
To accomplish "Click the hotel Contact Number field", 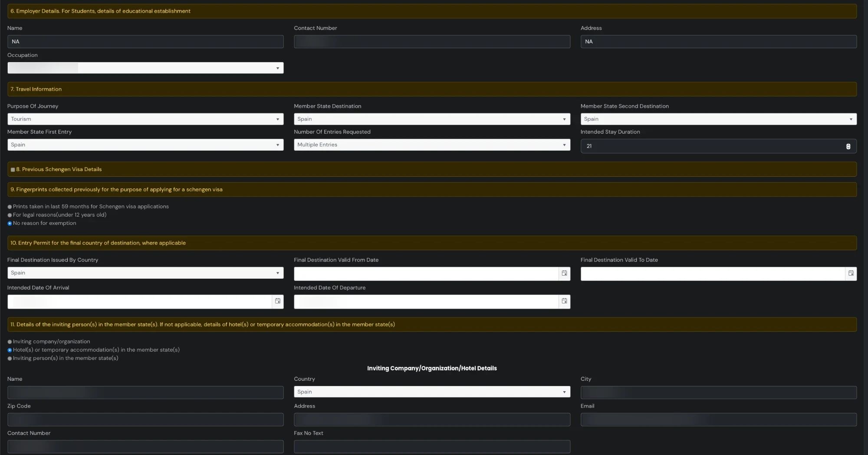I will pos(145,447).
